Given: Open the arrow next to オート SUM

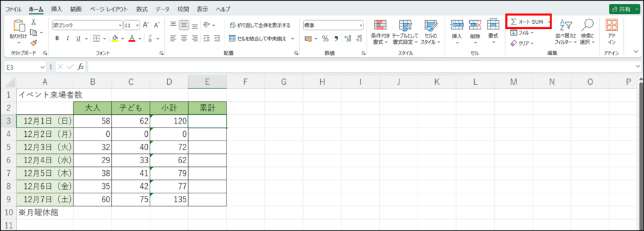Looking at the screenshot, I should tap(549, 22).
